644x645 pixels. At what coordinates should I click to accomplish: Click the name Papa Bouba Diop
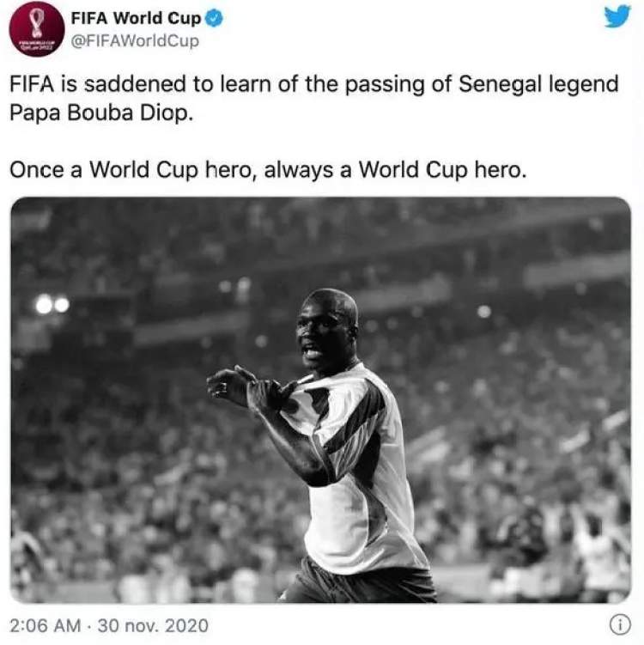(101, 113)
